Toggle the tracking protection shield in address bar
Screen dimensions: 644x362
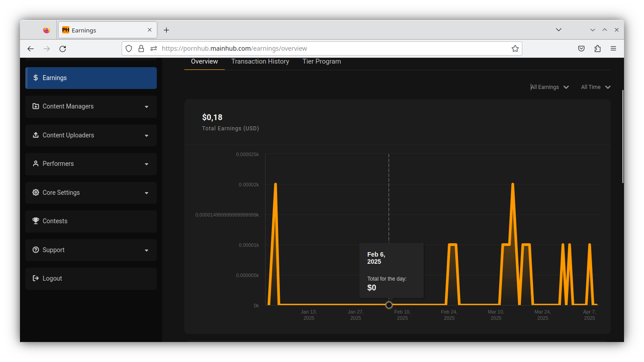coord(129,48)
